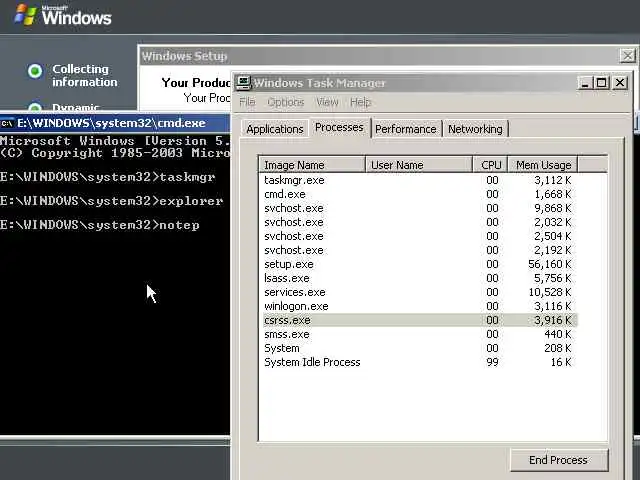Image resolution: width=640 pixels, height=480 pixels.
Task: Open the File menu in Task Manager
Action: pos(247,102)
